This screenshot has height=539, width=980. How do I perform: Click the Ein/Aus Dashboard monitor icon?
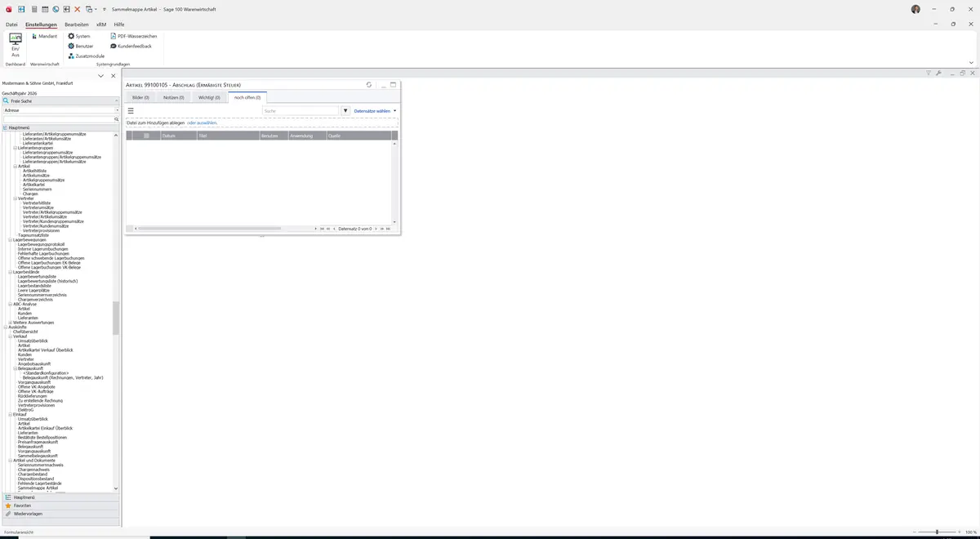click(x=16, y=38)
